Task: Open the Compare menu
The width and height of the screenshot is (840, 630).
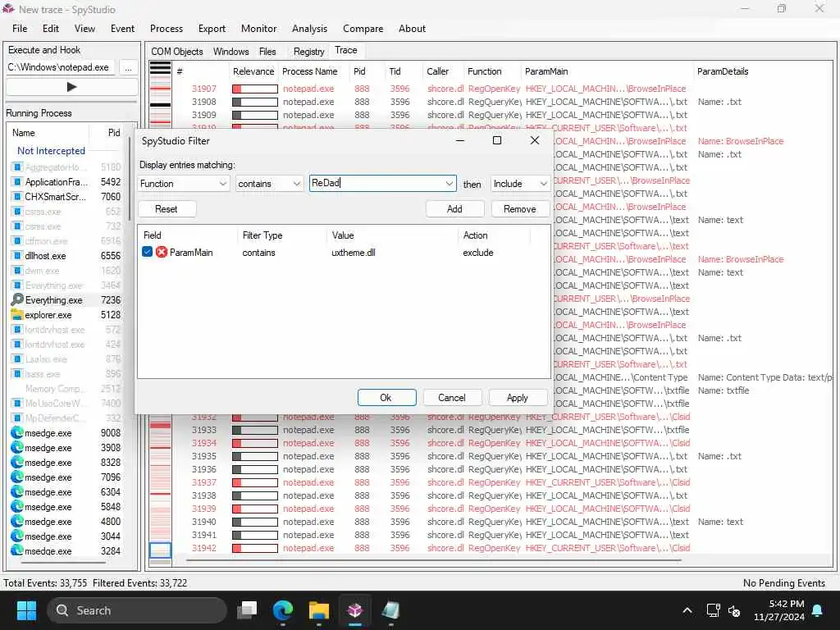Action: (x=363, y=29)
